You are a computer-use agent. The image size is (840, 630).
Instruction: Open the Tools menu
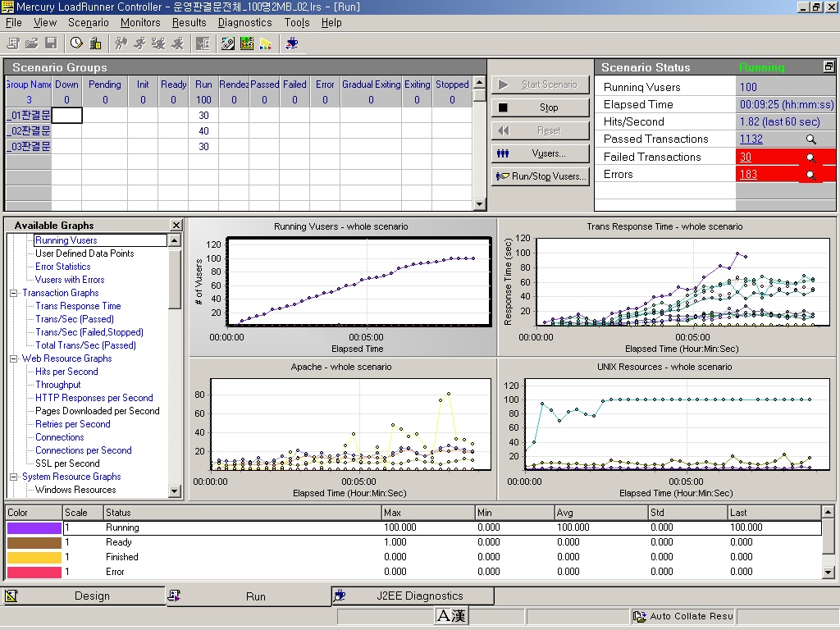pyautogui.click(x=297, y=22)
